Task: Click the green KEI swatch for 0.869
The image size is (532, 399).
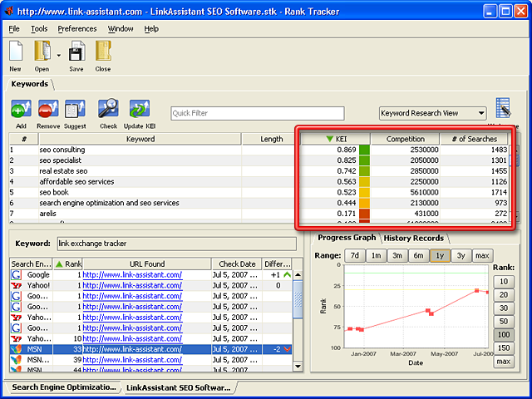Action: 364,150
